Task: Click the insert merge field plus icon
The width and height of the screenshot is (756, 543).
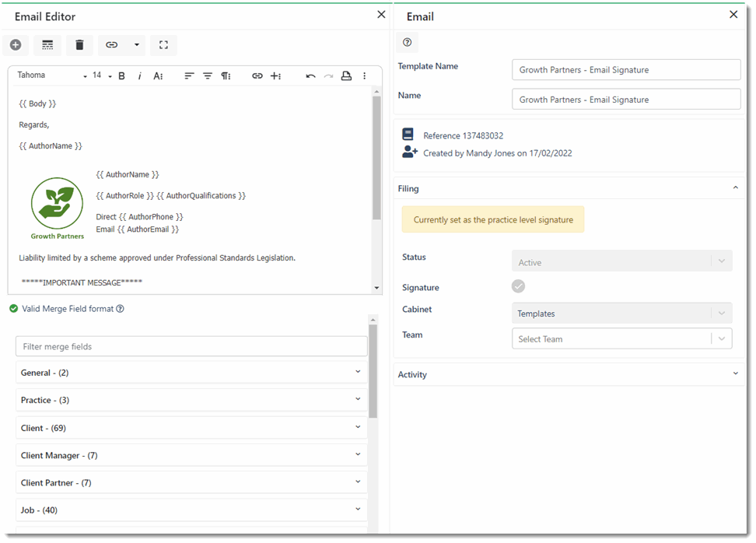Action: click(273, 75)
